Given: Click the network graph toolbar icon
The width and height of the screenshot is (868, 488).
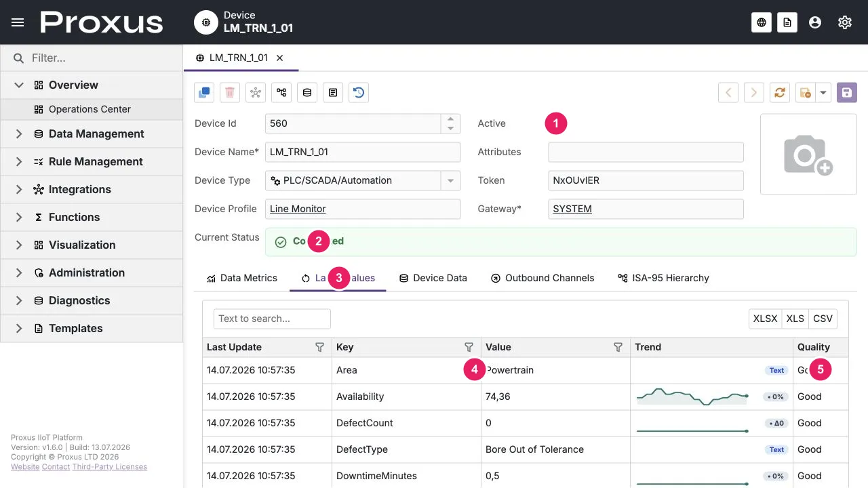Looking at the screenshot, I should coord(256,92).
